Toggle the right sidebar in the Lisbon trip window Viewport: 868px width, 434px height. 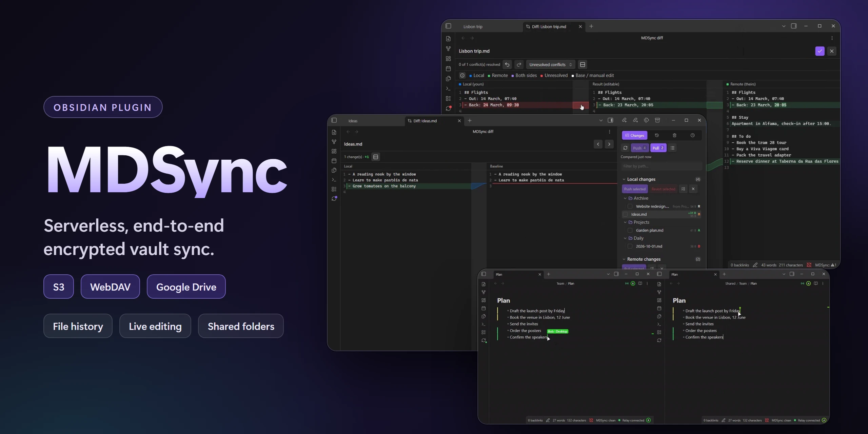pos(794,26)
